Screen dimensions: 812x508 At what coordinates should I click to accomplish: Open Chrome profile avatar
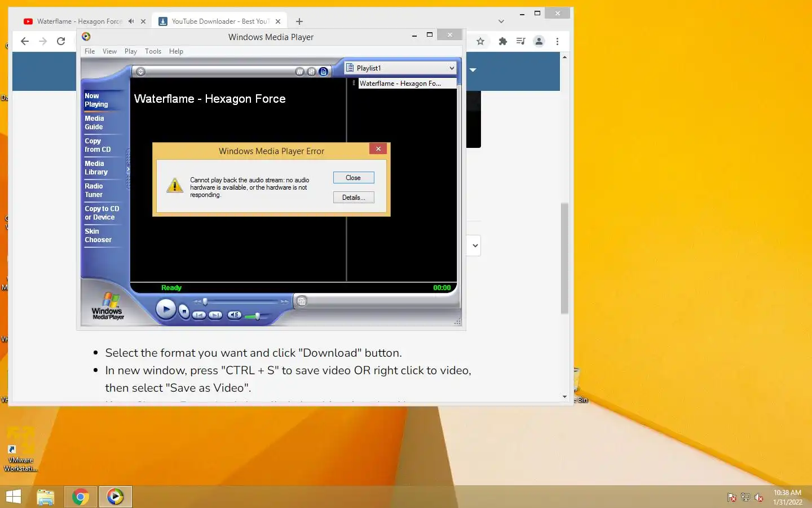point(539,41)
